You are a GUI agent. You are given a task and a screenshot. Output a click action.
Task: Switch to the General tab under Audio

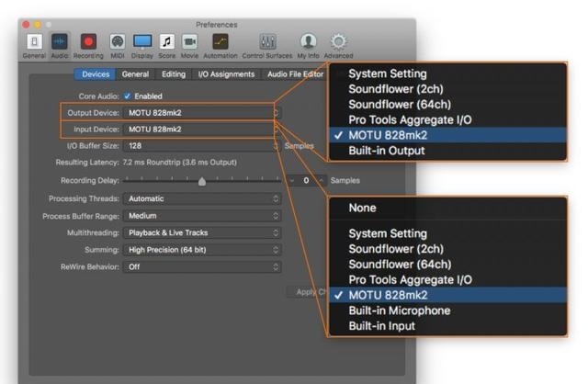(x=135, y=74)
